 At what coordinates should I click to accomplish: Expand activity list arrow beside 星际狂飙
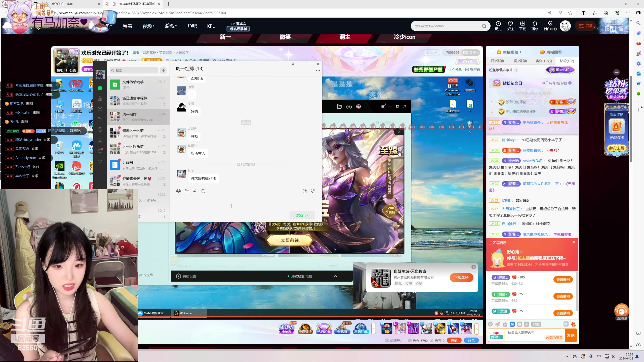374,329
